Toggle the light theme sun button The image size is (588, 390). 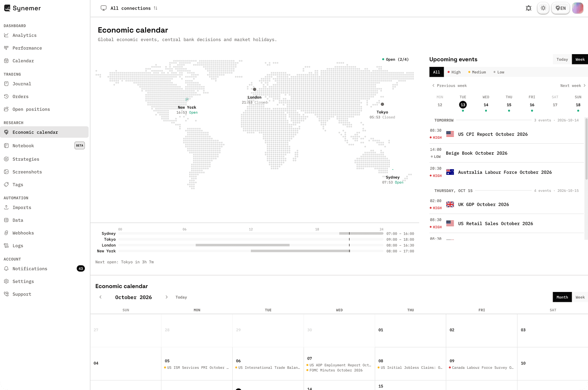tap(543, 8)
